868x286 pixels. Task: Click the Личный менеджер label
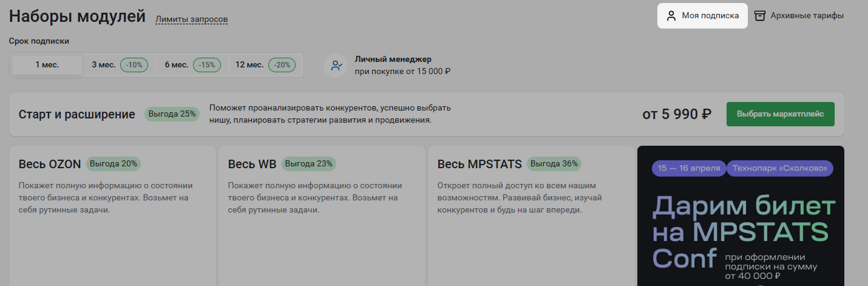[393, 59]
